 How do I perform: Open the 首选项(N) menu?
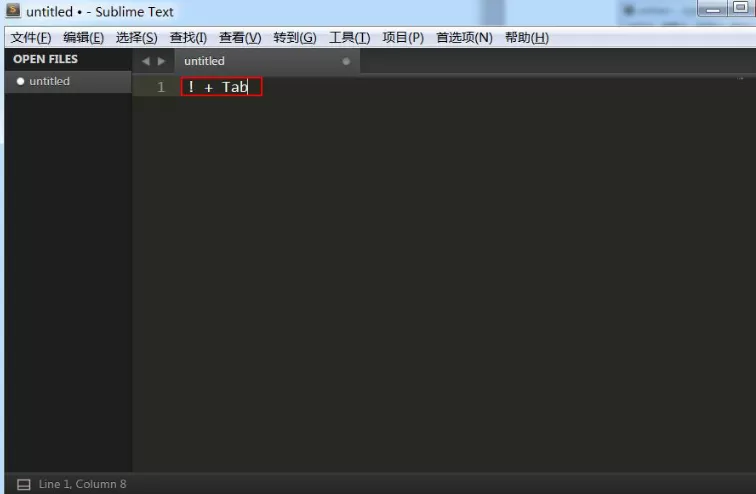click(464, 38)
